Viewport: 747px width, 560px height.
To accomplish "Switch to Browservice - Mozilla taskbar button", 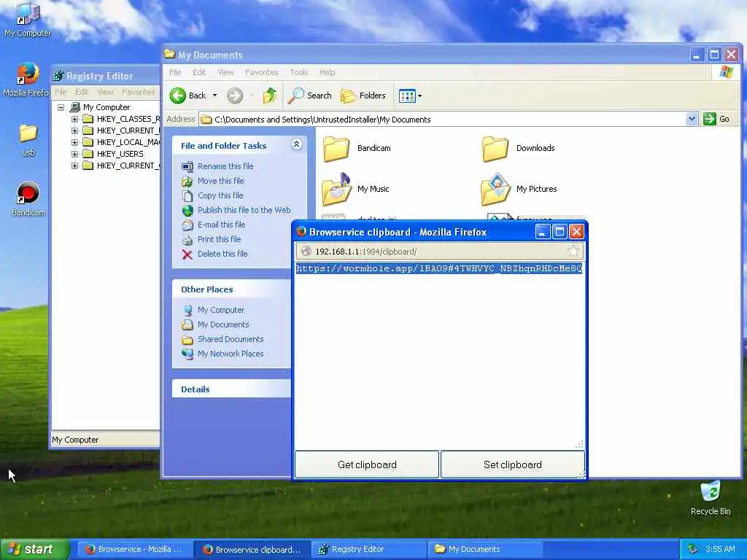I will [x=134, y=550].
